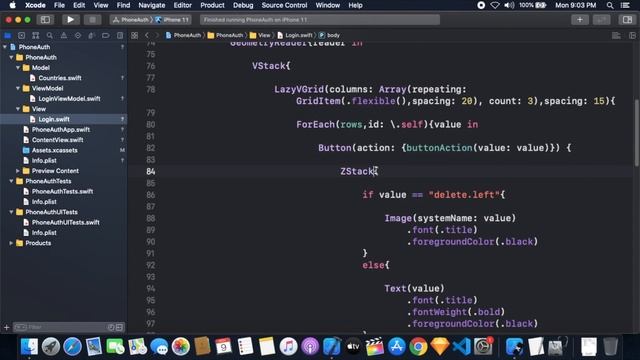Go back in editor history
The height and width of the screenshot is (360, 640).
(x=147, y=36)
